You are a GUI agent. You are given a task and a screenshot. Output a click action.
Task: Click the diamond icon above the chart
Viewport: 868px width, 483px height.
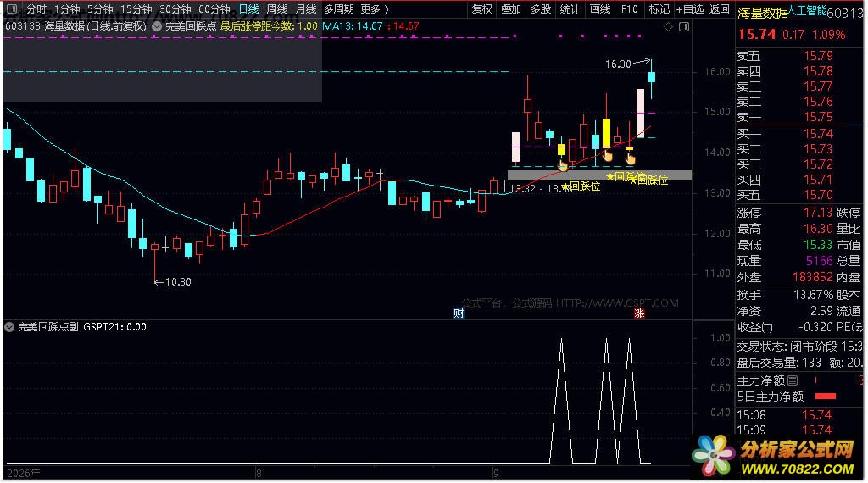(669, 26)
